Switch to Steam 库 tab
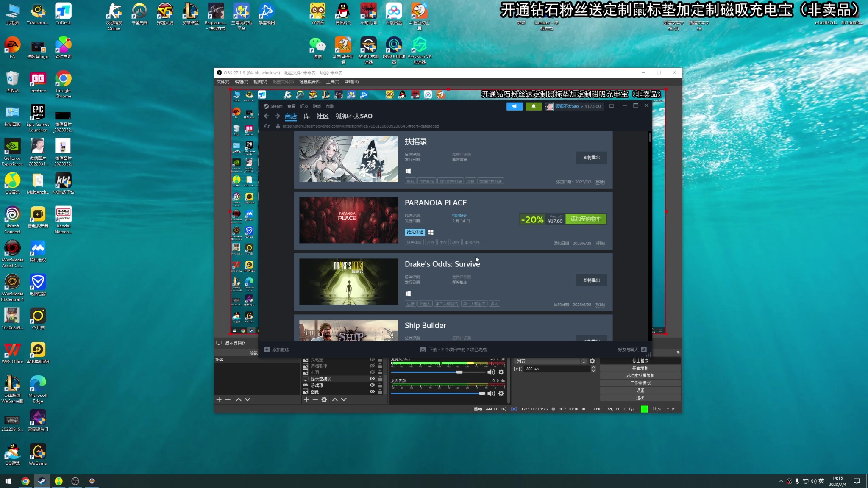 tap(306, 116)
